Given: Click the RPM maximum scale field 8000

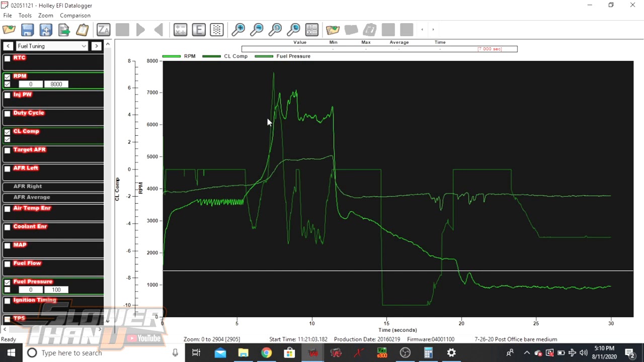Looking at the screenshot, I should tap(56, 84).
